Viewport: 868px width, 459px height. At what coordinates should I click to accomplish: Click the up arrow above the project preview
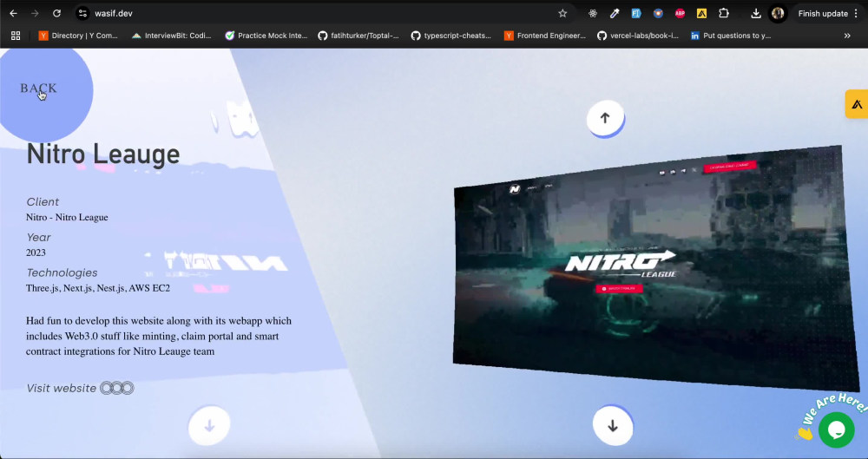coord(605,118)
